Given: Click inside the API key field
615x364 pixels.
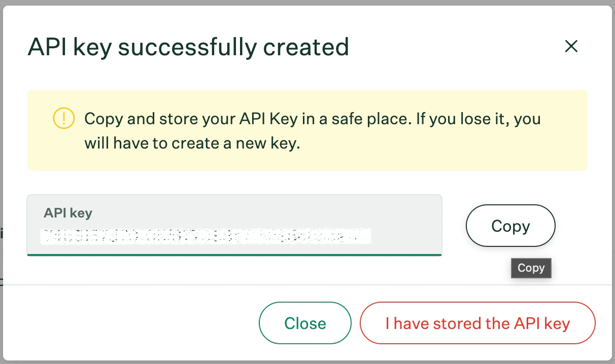Looking at the screenshot, I should pyautogui.click(x=234, y=236).
